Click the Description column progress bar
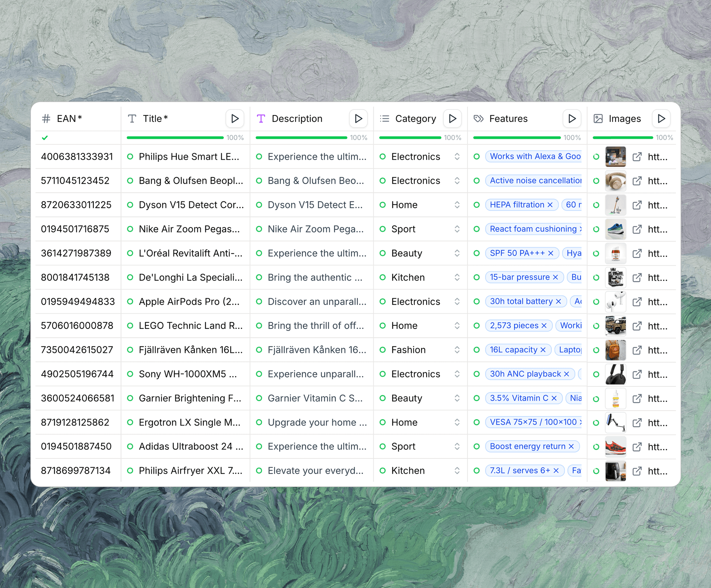The image size is (711, 588). (x=301, y=138)
